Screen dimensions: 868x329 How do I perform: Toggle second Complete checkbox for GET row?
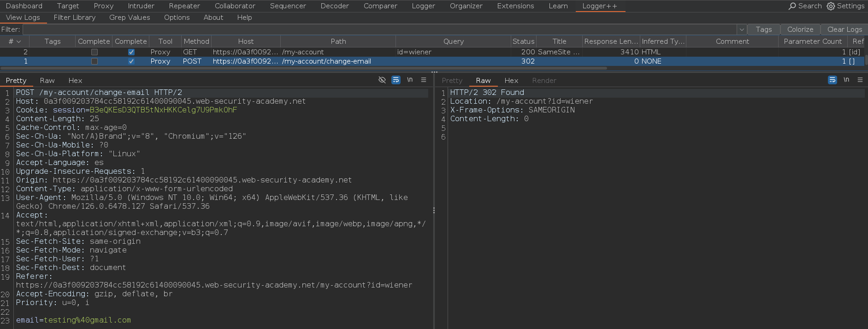pos(131,52)
